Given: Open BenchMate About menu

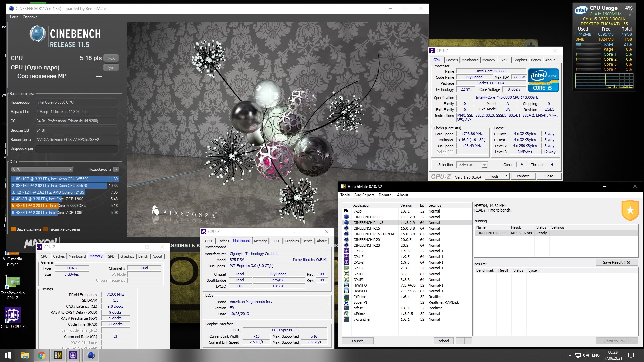Looking at the screenshot, I should point(402,195).
